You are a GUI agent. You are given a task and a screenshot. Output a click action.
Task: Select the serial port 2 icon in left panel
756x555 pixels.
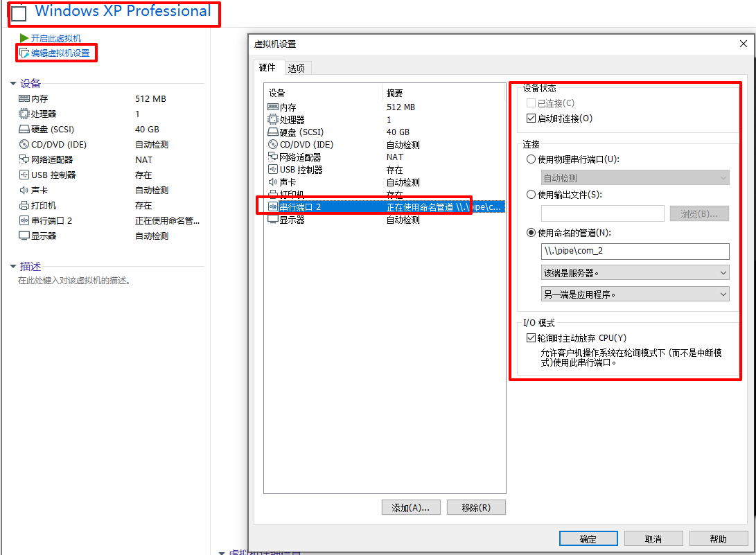(x=24, y=220)
